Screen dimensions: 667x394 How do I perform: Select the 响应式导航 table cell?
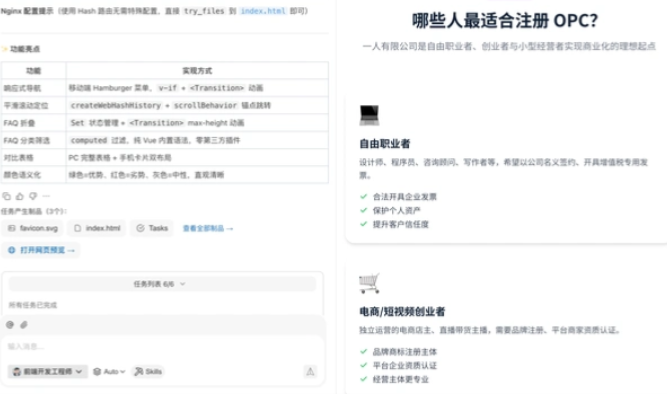point(34,88)
